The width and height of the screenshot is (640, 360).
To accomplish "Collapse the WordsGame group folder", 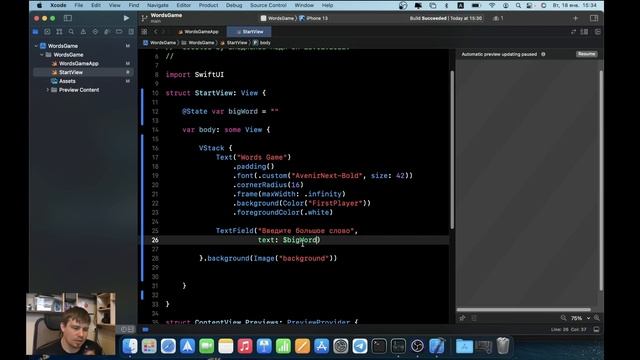I will (x=42, y=55).
